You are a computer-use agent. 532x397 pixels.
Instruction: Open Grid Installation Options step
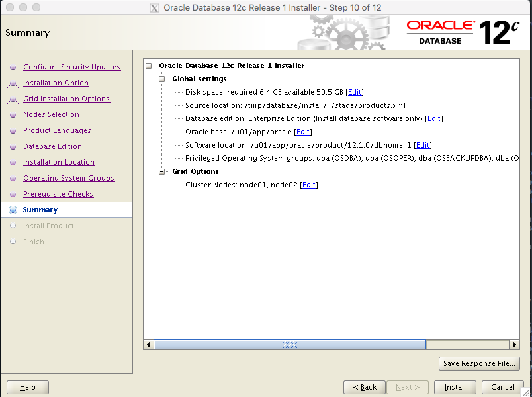[66, 99]
